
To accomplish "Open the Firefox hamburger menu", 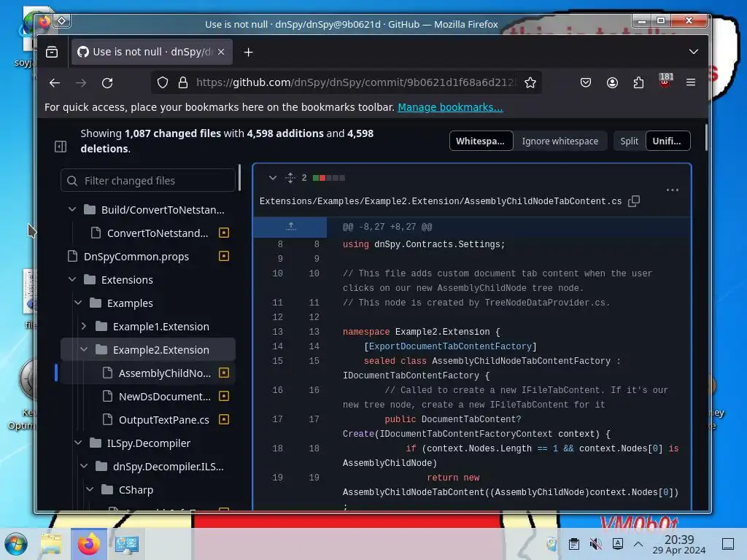I will click(691, 83).
